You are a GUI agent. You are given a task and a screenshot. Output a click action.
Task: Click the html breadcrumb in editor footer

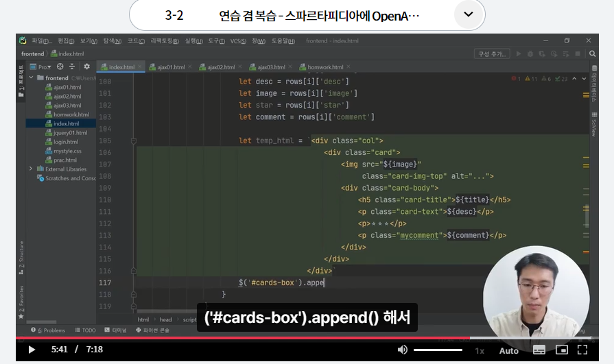pyautogui.click(x=143, y=319)
